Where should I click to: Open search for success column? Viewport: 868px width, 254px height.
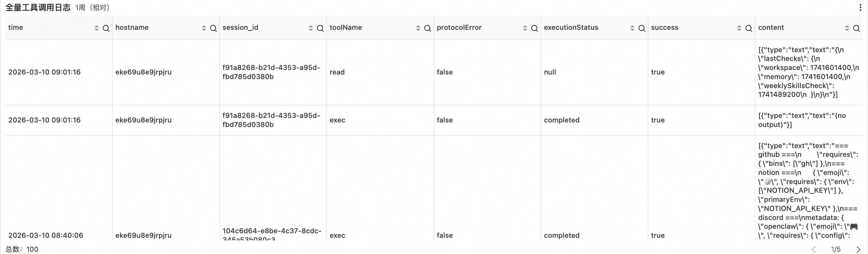pos(749,28)
